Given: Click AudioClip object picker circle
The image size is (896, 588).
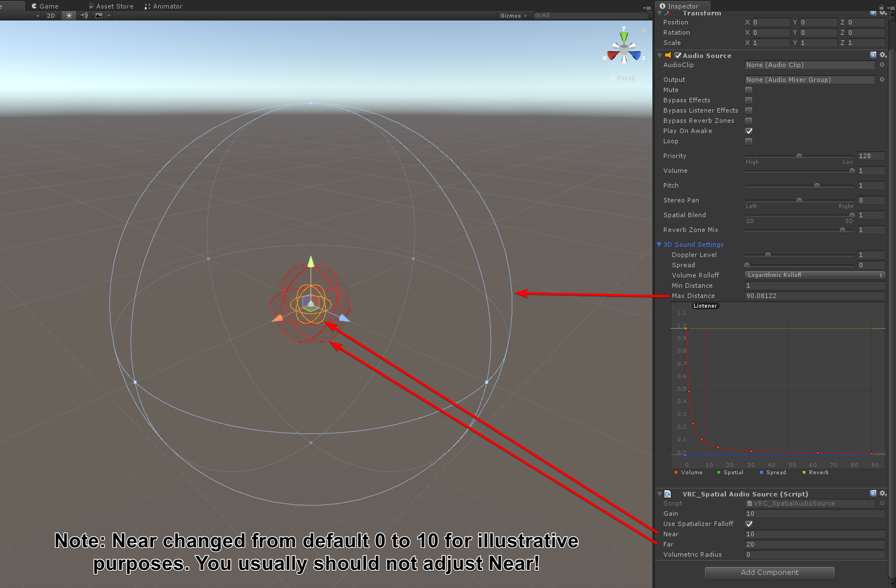Looking at the screenshot, I should pyautogui.click(x=882, y=65).
